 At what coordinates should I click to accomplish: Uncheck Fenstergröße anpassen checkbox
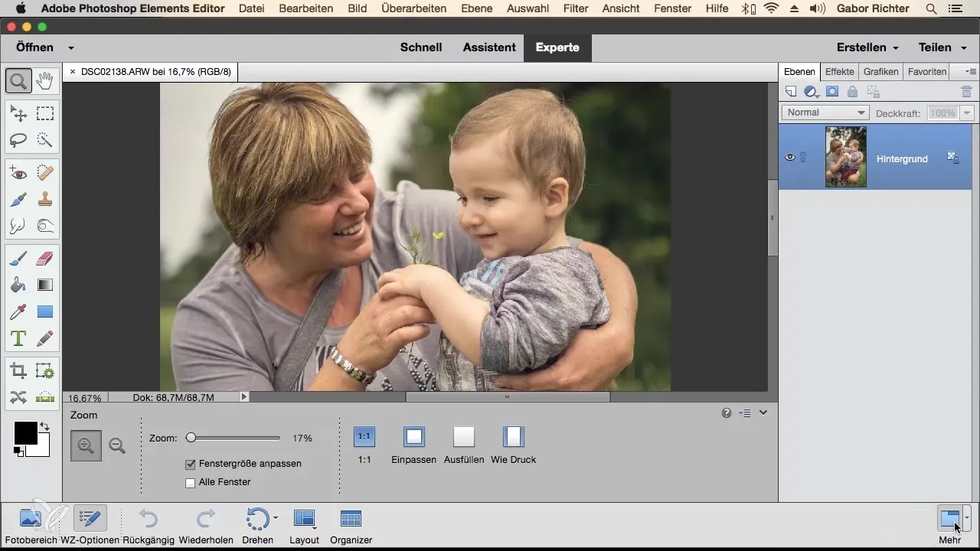point(191,464)
